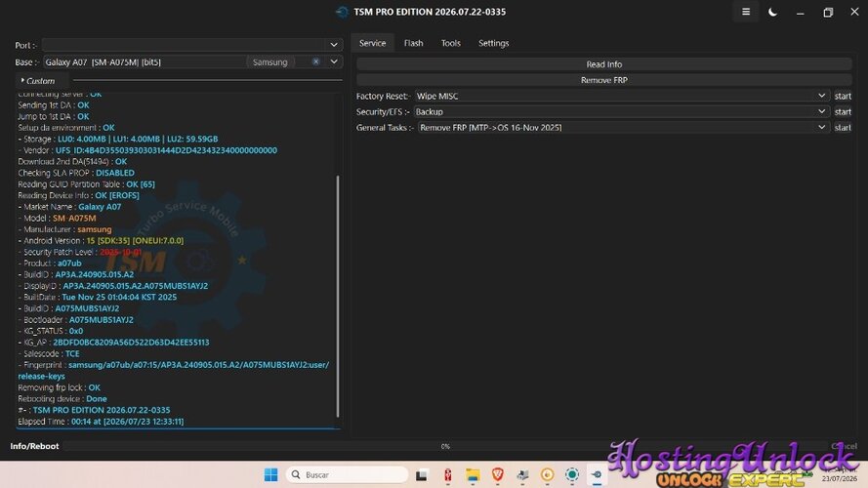Clear the selected base with the X icon

pyautogui.click(x=315, y=61)
